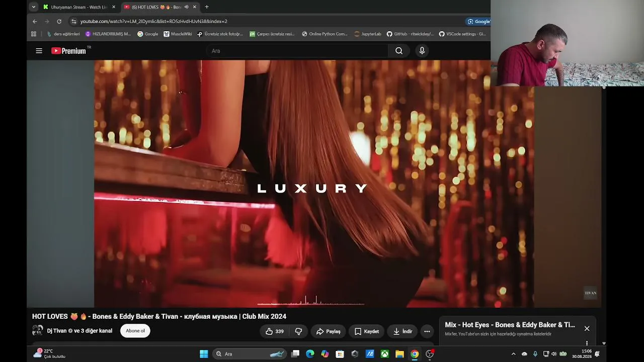Subscribe using the Abone ol button
This screenshot has width=644, height=362.
(x=135, y=331)
